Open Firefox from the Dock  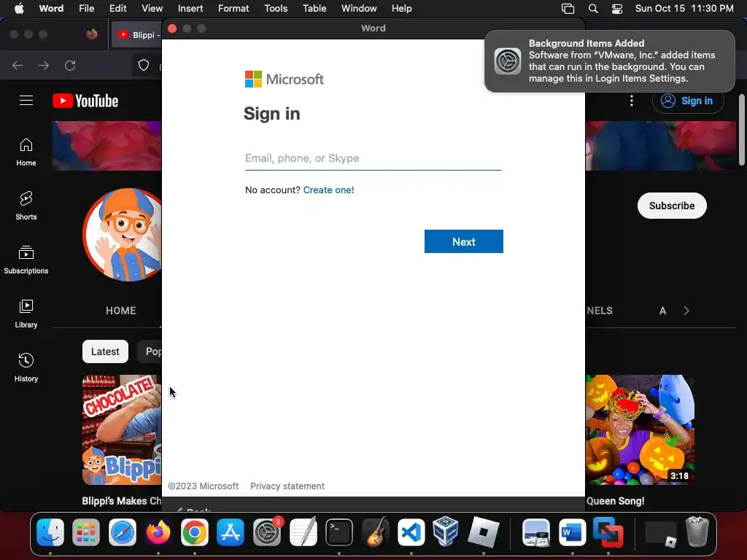coord(158,532)
